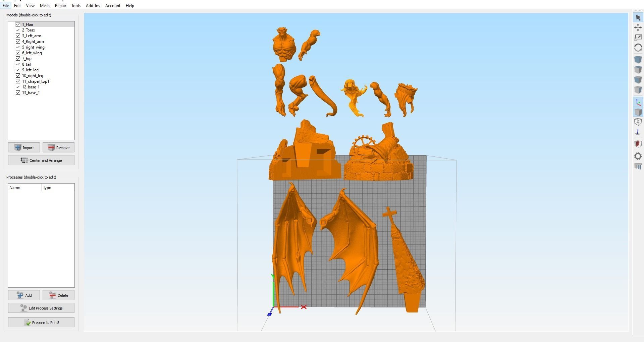644x342 pixels.
Task: Toggle 6_left_wing model checkbox
Action: coord(18,53)
